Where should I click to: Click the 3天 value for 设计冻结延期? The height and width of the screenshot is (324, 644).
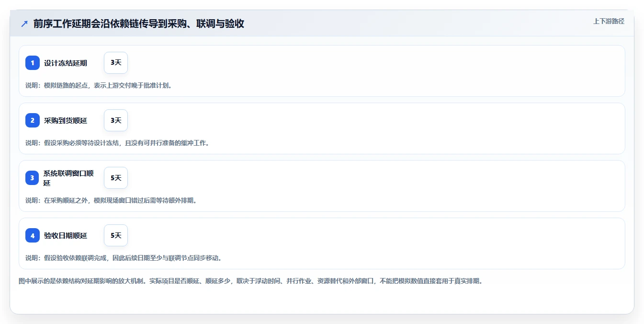tap(116, 63)
